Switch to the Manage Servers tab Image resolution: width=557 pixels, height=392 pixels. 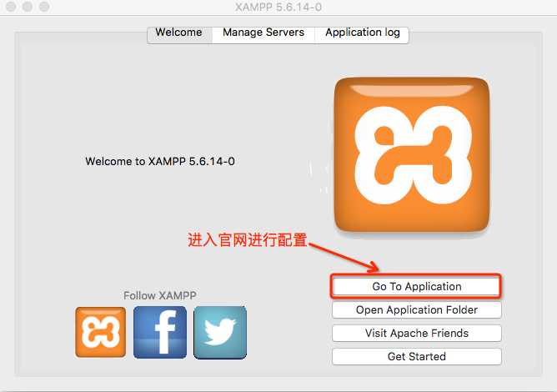263,35
